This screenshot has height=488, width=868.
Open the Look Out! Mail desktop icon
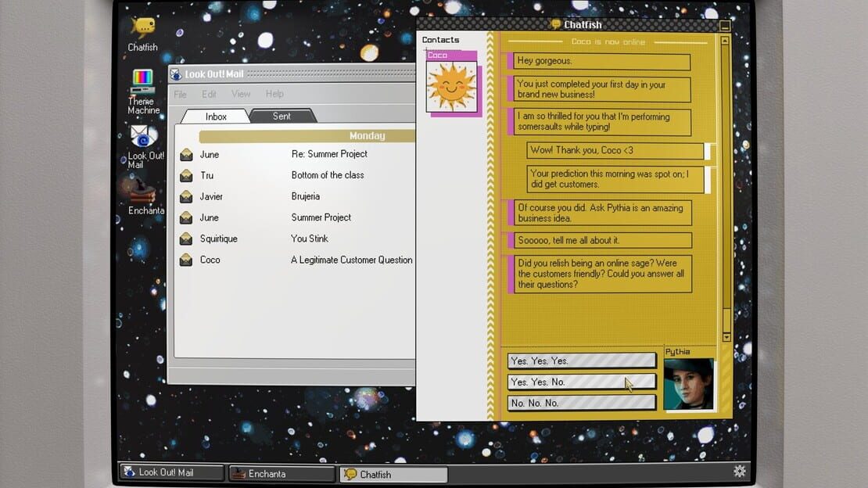pos(144,146)
